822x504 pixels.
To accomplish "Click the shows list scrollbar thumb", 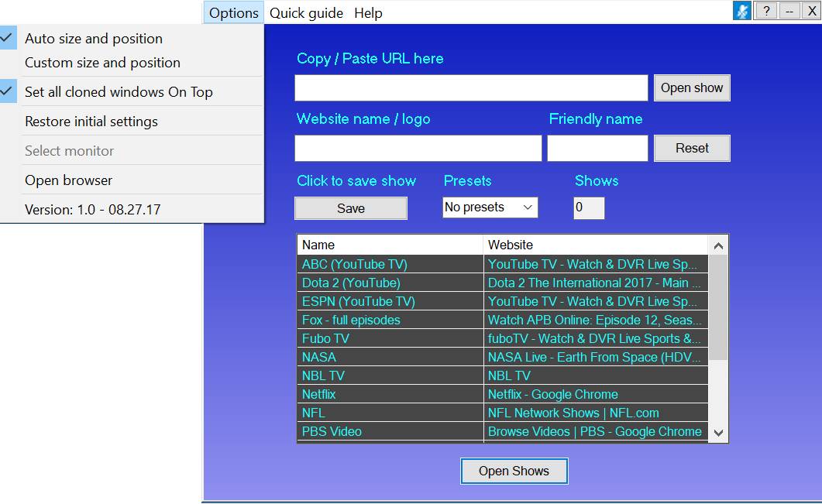I will pyautogui.click(x=718, y=308).
